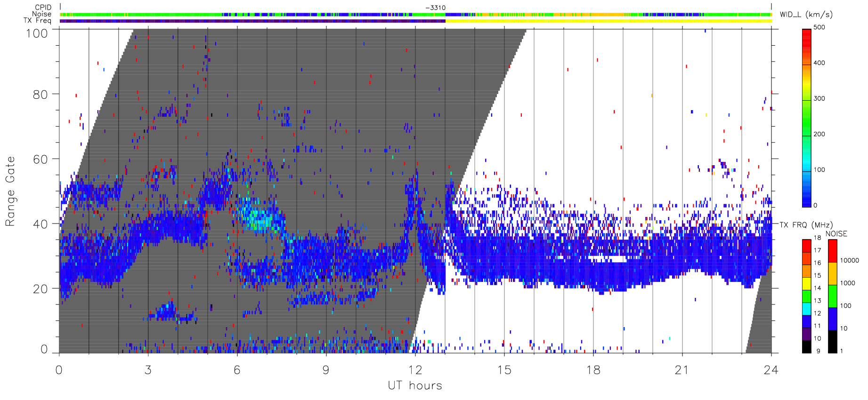Click the '10000' label on noise legend
The image size is (868, 400).
pyautogui.click(x=850, y=260)
